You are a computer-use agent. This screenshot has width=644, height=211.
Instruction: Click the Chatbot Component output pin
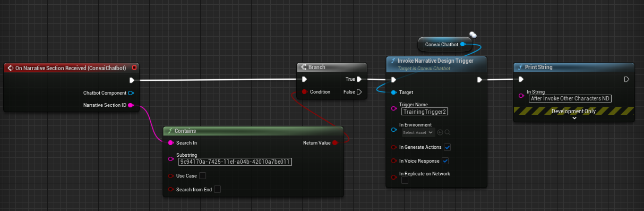click(131, 93)
